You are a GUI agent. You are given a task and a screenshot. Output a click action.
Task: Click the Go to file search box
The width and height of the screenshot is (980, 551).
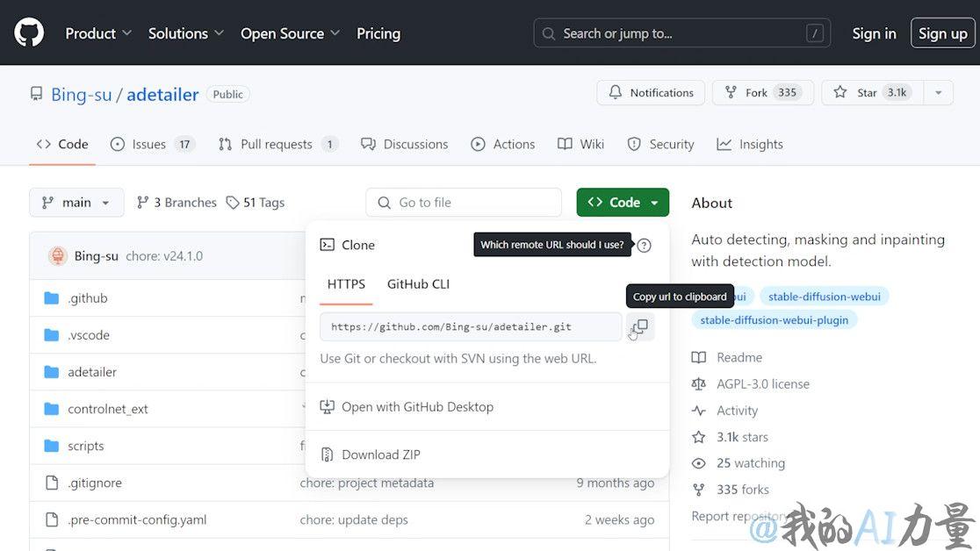(x=463, y=203)
